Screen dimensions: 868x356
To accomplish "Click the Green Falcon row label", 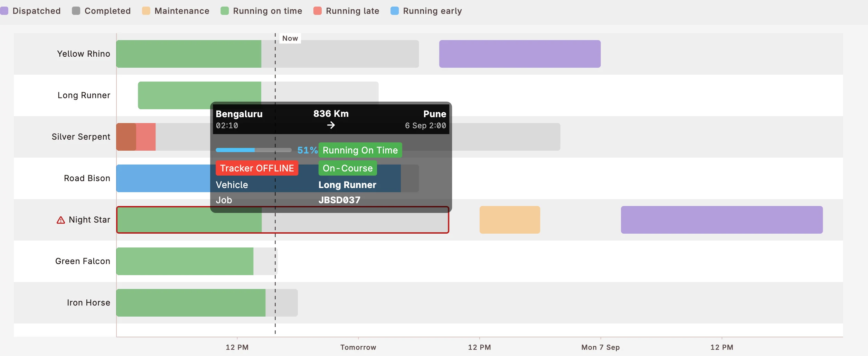I will pyautogui.click(x=83, y=261).
